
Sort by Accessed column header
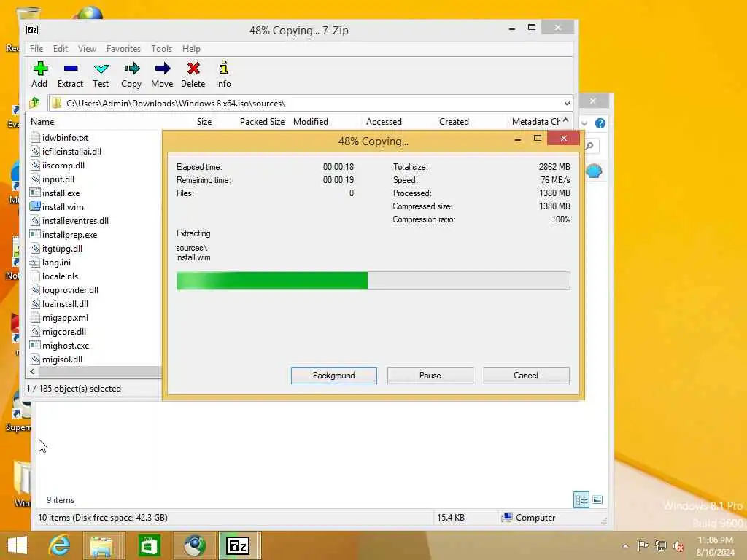(384, 122)
